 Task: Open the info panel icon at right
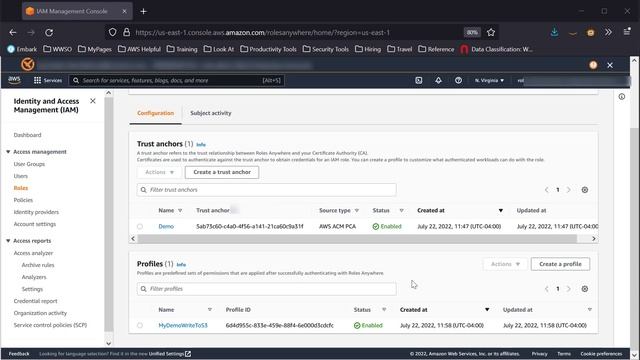click(x=622, y=97)
